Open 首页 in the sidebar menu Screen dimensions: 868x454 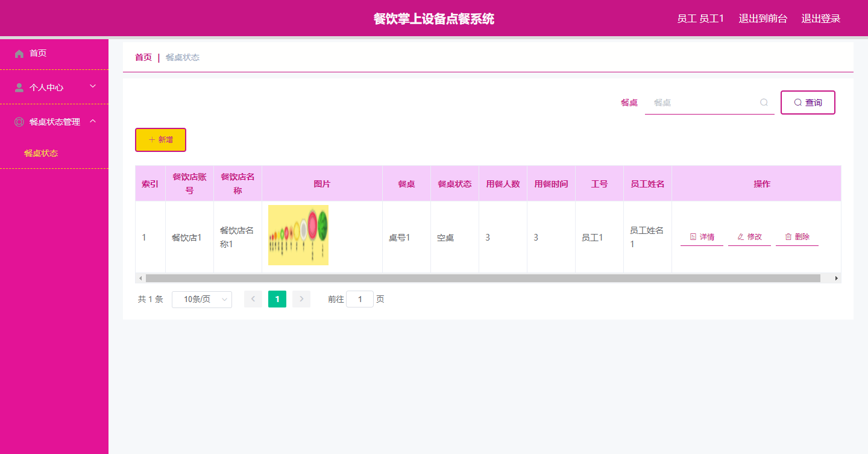point(54,53)
